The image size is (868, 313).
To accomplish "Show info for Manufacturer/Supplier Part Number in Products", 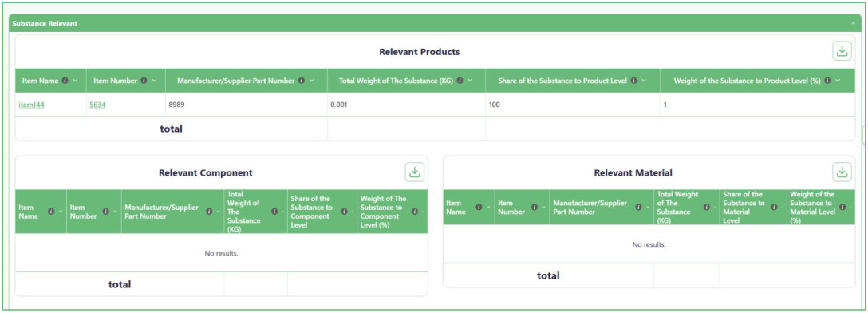I will [x=302, y=81].
